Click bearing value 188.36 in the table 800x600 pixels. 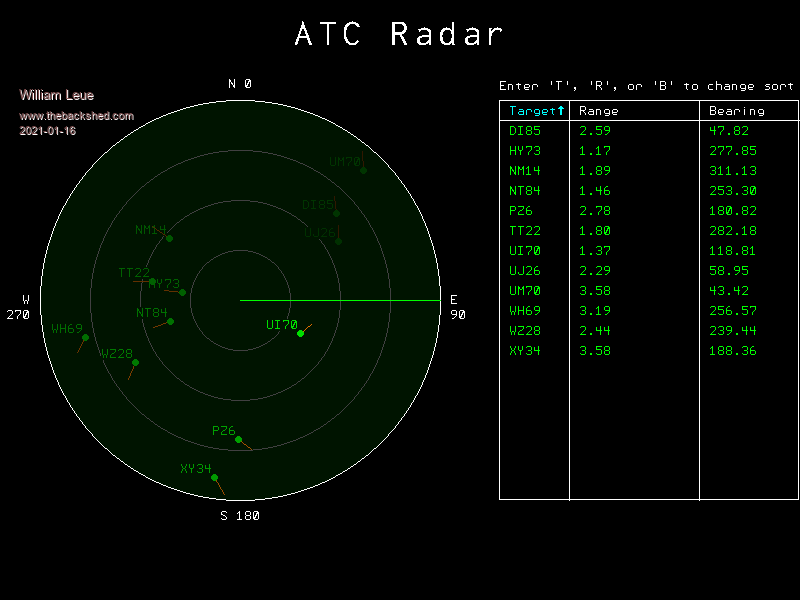pos(732,351)
